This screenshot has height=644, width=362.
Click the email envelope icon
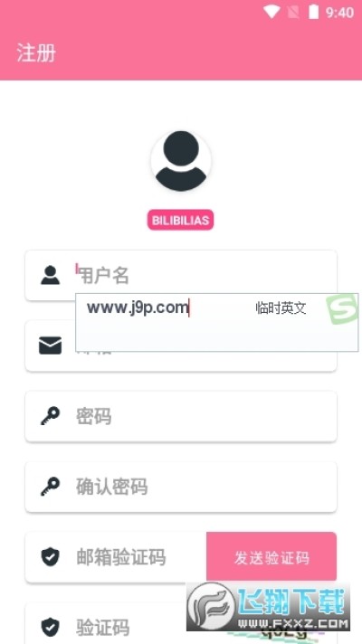click(50, 346)
